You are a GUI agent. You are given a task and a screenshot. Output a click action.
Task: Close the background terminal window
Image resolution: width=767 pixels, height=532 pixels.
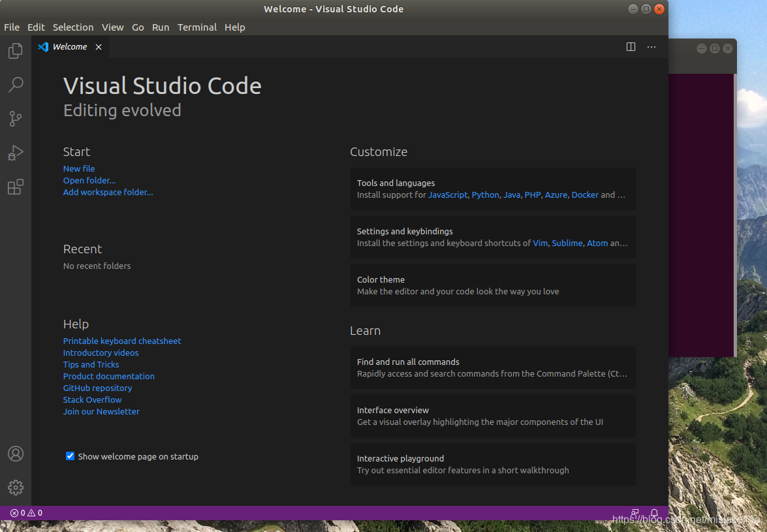728,48
